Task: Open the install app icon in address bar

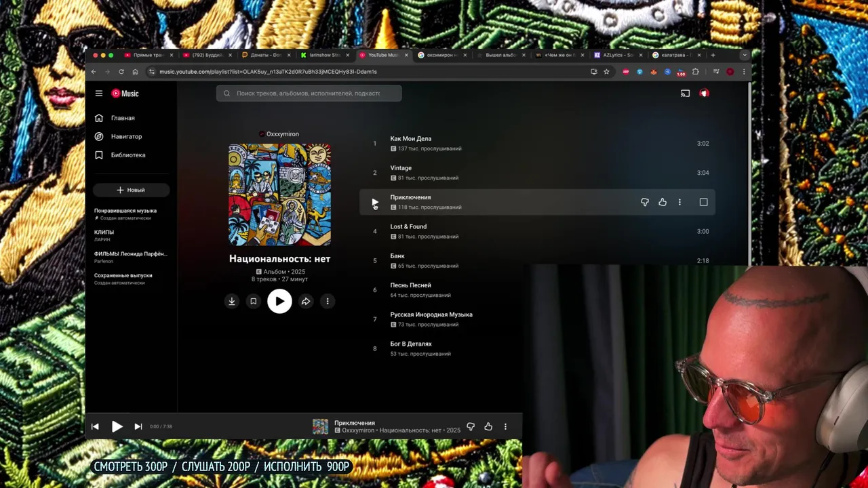Action: [594, 71]
